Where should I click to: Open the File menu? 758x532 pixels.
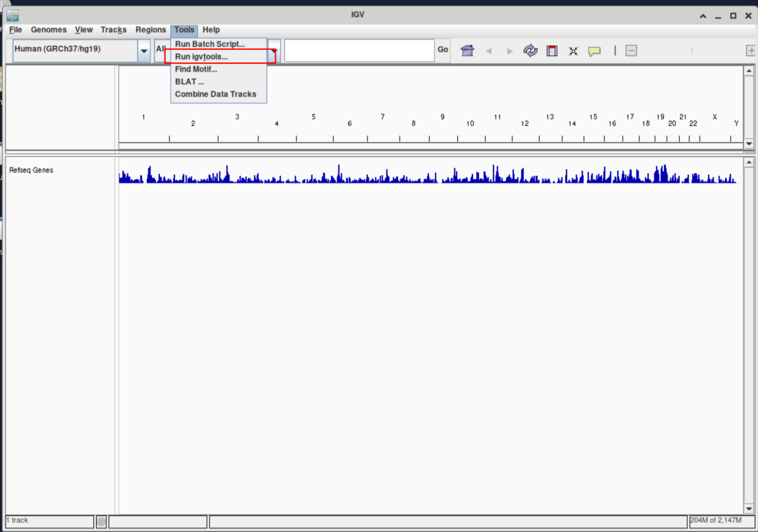15,30
